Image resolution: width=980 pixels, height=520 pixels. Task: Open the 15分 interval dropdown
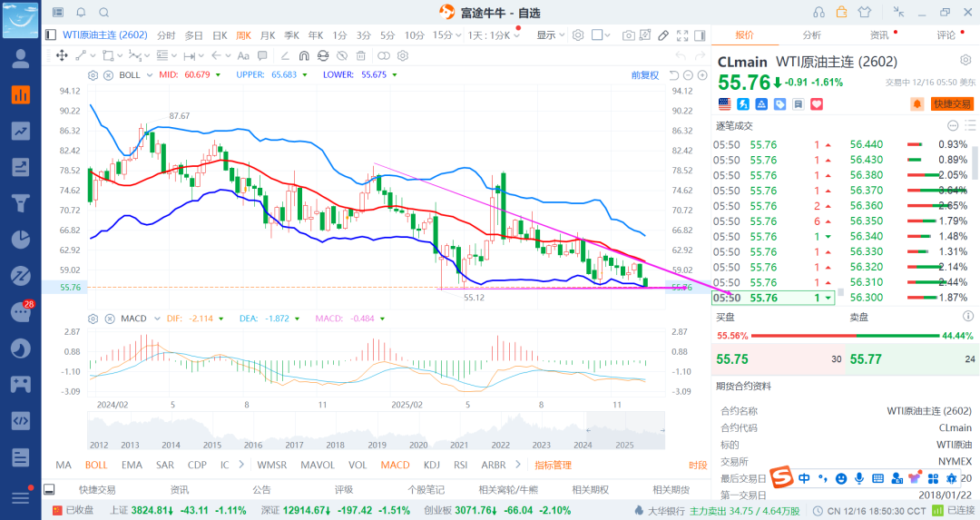(446, 35)
